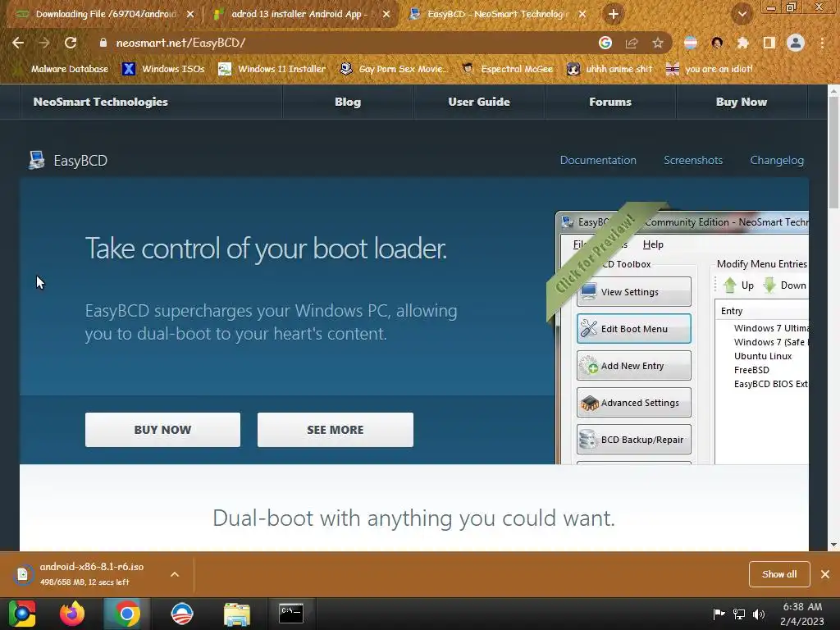Open the Forums nav item
Image resolution: width=840 pixels, height=630 pixels.
[610, 102]
